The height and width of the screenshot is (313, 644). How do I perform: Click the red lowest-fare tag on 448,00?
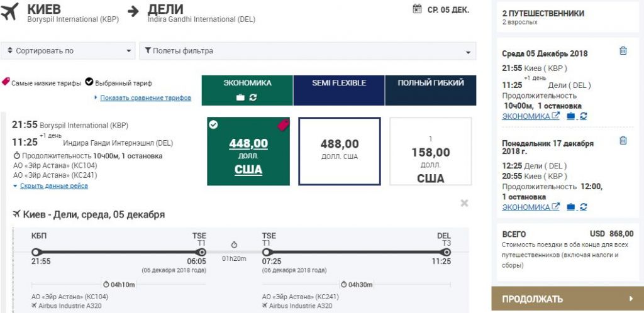(x=282, y=124)
